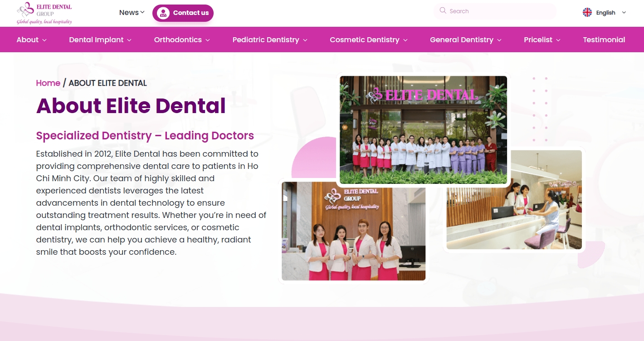644x341 pixels.
Task: Open the Elite Dental storefront team photo
Action: 423,130
